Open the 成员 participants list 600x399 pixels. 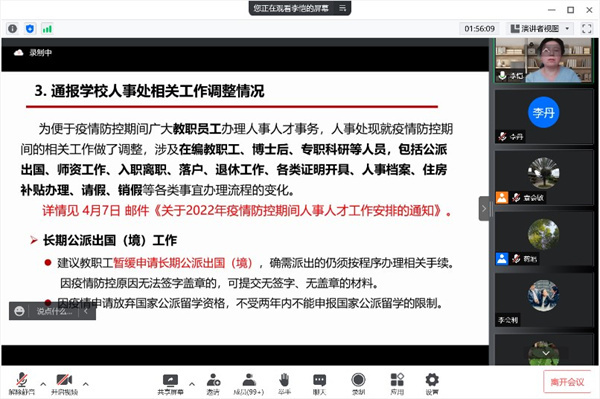point(249,384)
